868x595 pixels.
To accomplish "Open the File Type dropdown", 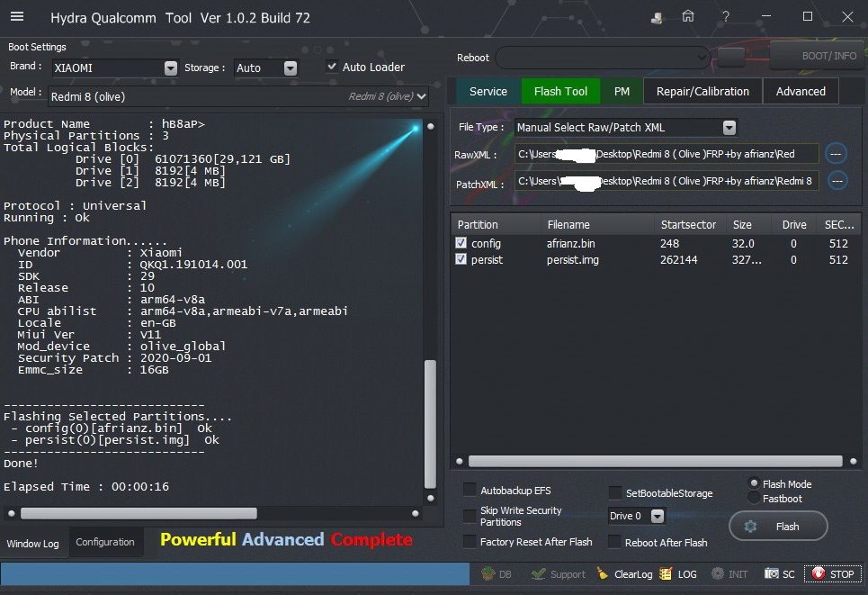I will point(729,128).
